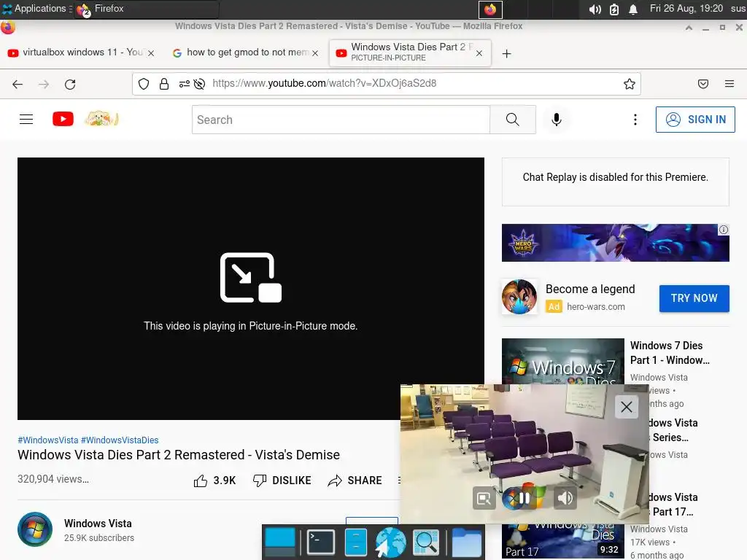Screen dimensions: 747x560
Task: Click the autoplay blocked icon in address bar
Action: (x=200, y=85)
